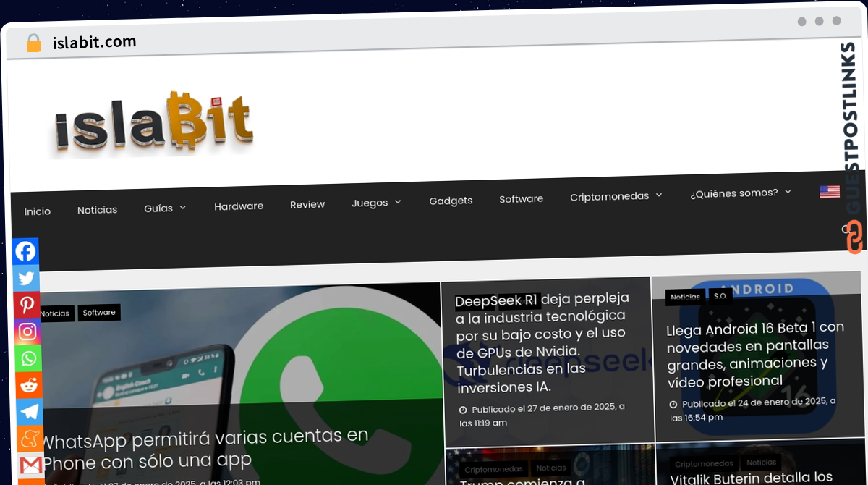The image size is (868, 485).
Task: Open Guías menu label
Action: 158,208
